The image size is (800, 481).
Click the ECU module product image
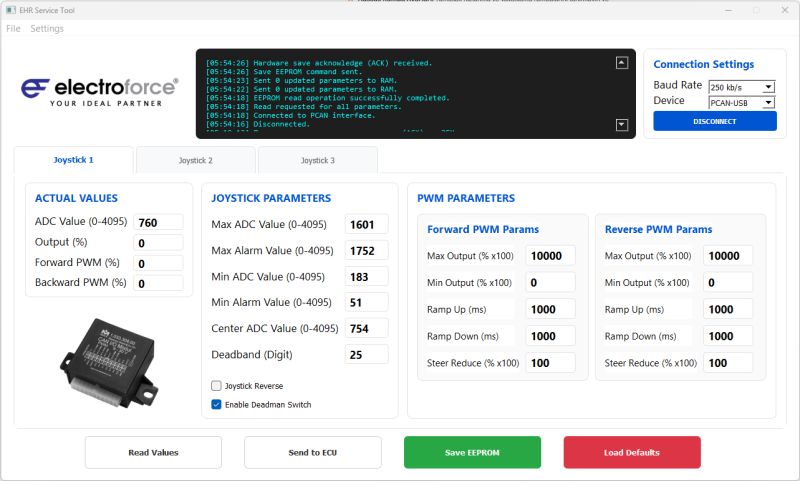coord(109,363)
